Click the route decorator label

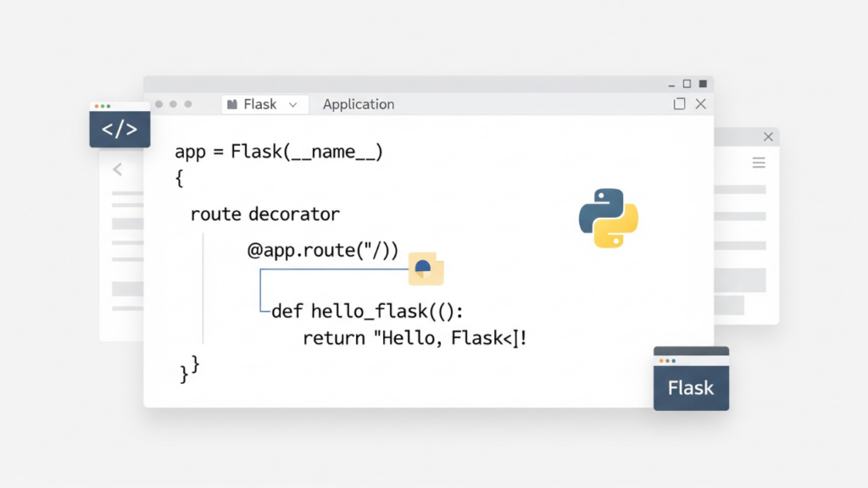pyautogui.click(x=265, y=214)
